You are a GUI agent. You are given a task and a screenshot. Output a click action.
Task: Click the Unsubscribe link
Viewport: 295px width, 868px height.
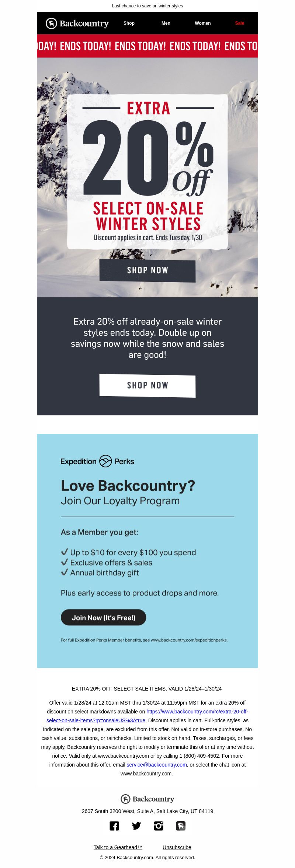pyautogui.click(x=177, y=847)
